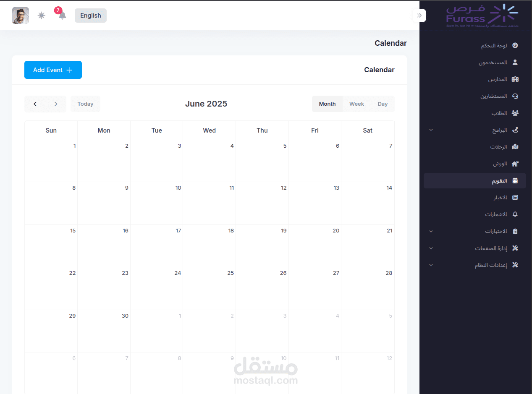The height and width of the screenshot is (394, 532).
Task: Click the Furass logo
Action: [482, 16]
